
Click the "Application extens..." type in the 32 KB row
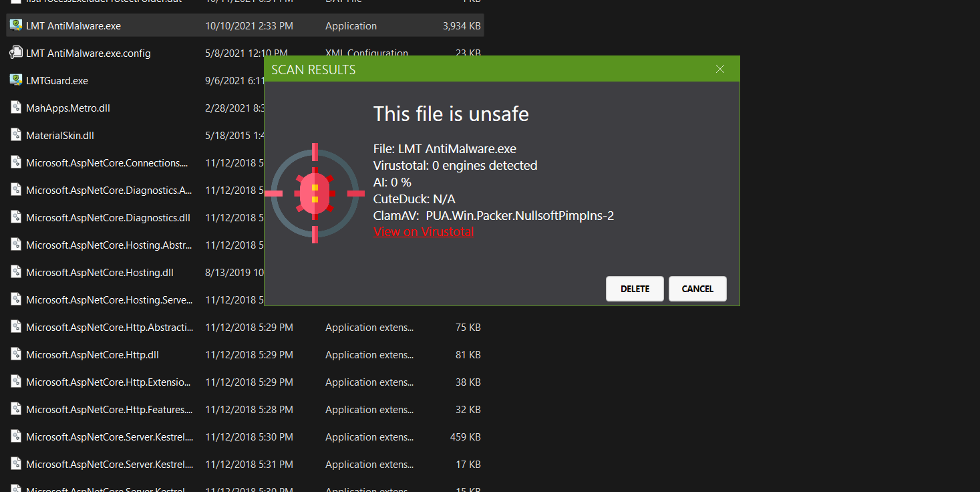point(369,410)
